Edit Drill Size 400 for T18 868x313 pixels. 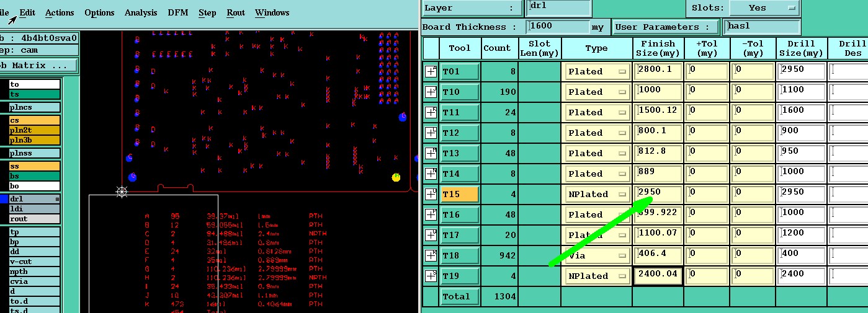[803, 255]
